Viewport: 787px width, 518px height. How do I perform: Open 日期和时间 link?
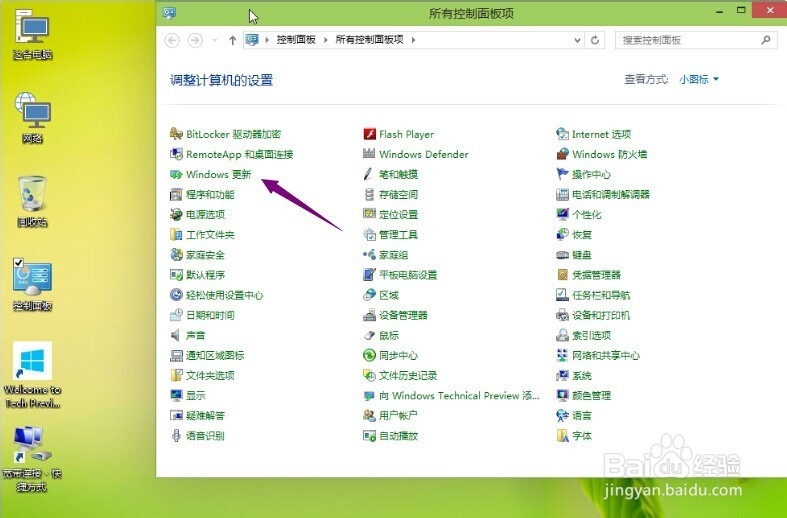tap(210, 315)
